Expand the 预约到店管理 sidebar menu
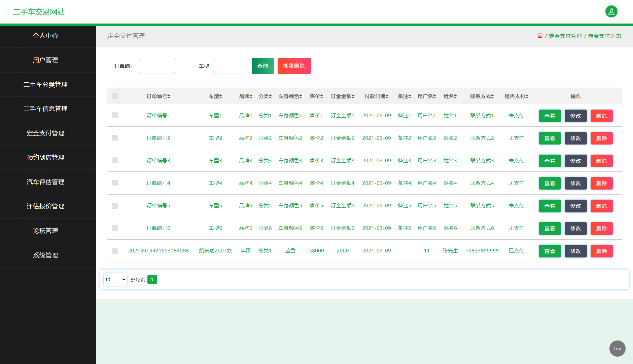Viewport: 633px width, 364px height. pyautogui.click(x=48, y=157)
